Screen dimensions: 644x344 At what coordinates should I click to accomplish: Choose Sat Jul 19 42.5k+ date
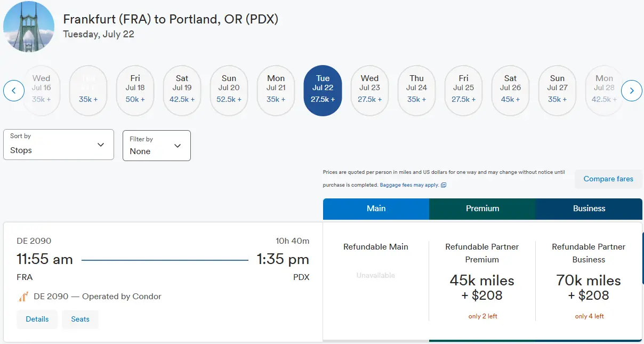click(182, 91)
